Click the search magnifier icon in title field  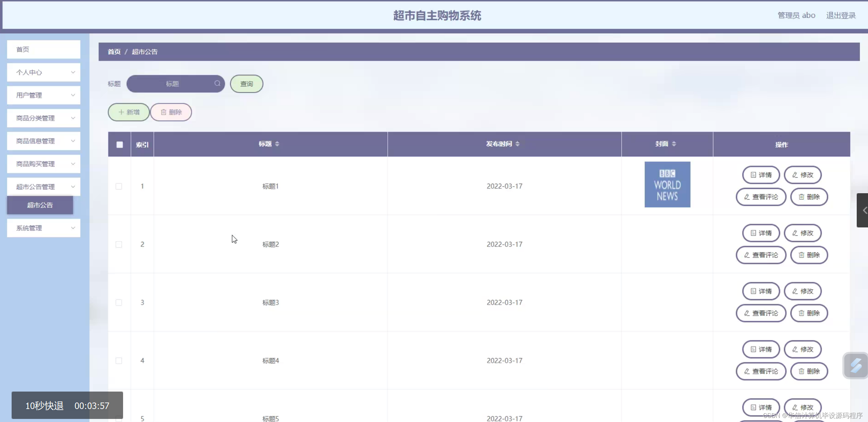[217, 83]
